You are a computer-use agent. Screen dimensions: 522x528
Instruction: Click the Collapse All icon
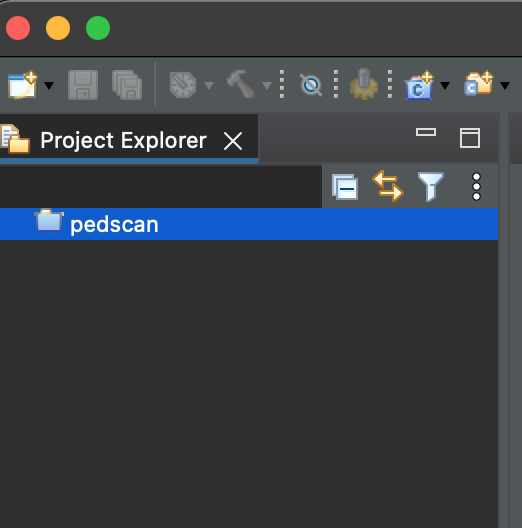[x=345, y=187]
